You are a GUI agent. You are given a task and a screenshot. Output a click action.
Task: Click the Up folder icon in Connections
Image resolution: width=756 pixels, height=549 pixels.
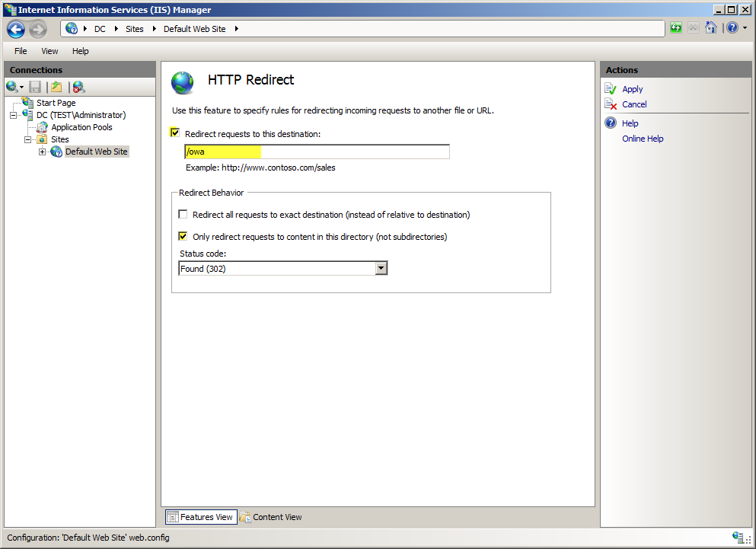pyautogui.click(x=56, y=87)
